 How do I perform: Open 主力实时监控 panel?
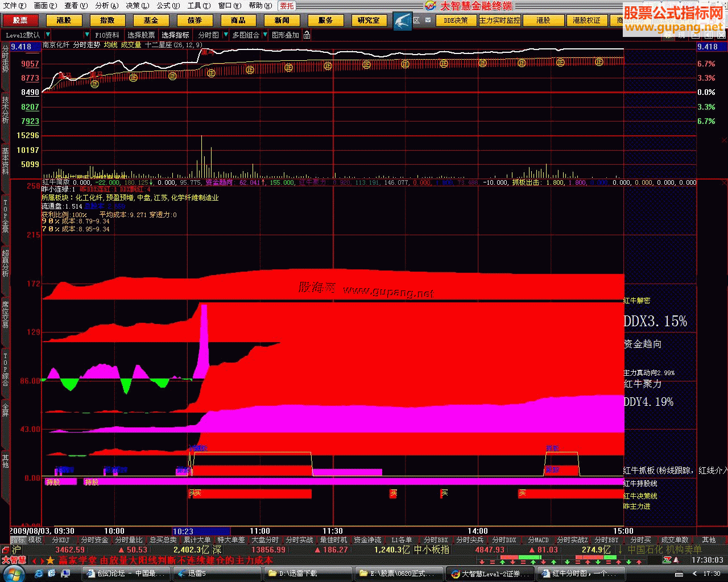(499, 20)
